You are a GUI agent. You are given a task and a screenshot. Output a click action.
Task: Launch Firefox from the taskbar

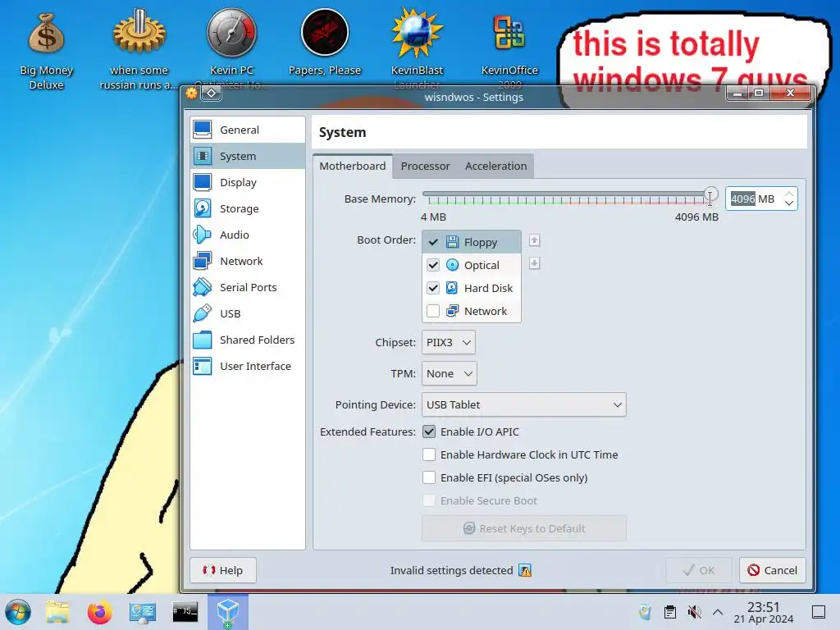point(99,612)
